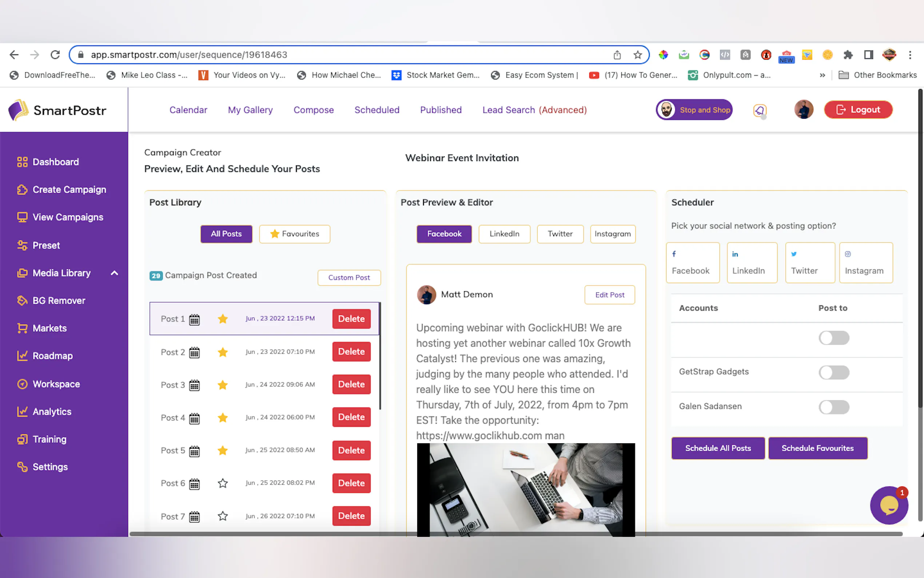Screen dimensions: 924x578
Task: Unfavourite Post 3 with its star
Action: (x=223, y=385)
